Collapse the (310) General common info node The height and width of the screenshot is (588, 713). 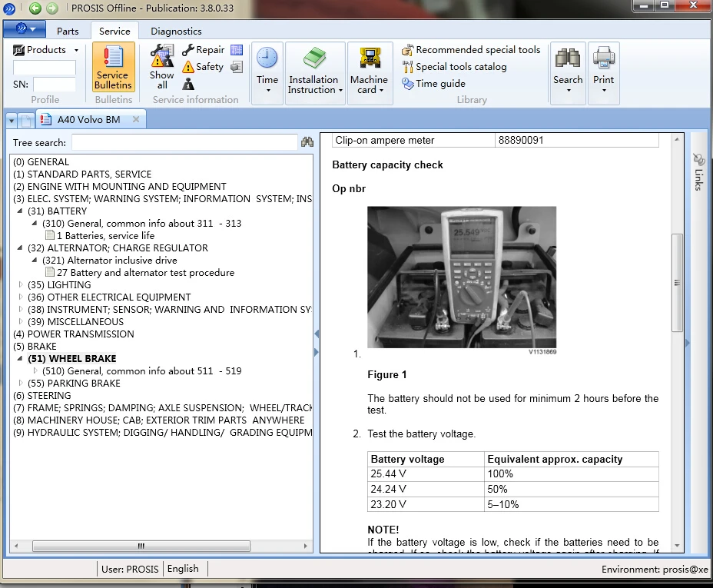tap(34, 223)
